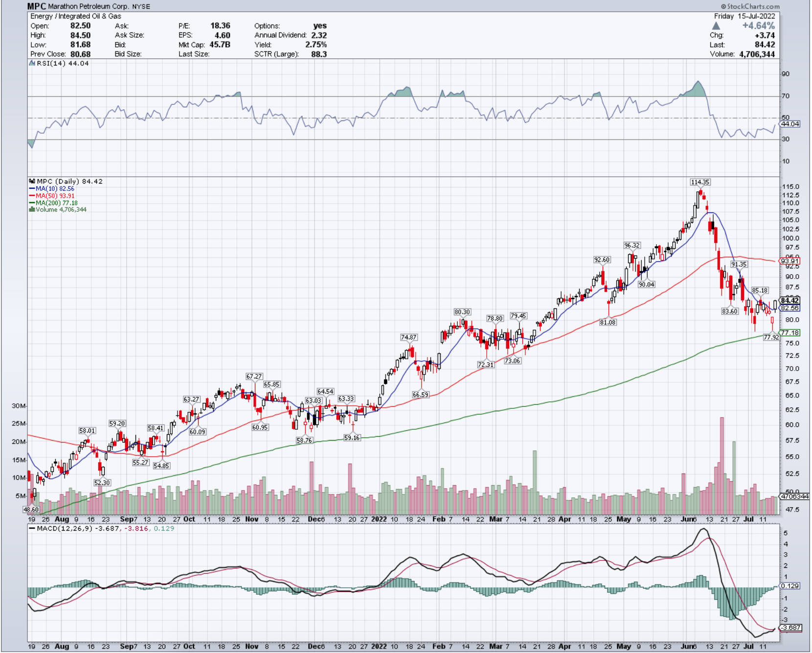This screenshot has height=653, width=812.
Task: Click the 96.32 price label
Action: pos(632,245)
